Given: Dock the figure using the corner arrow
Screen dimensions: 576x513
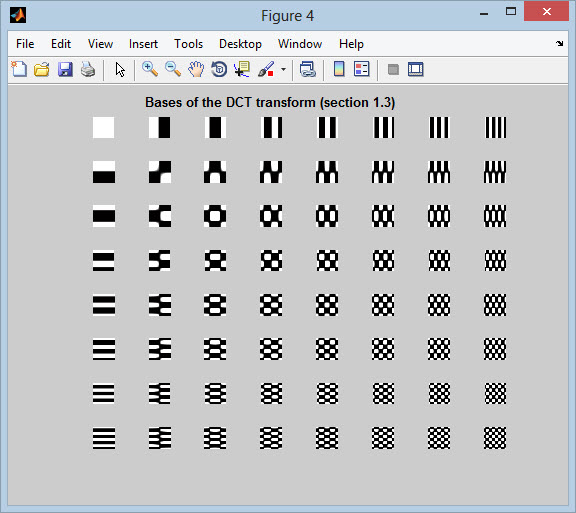Looking at the screenshot, I should (559, 43).
